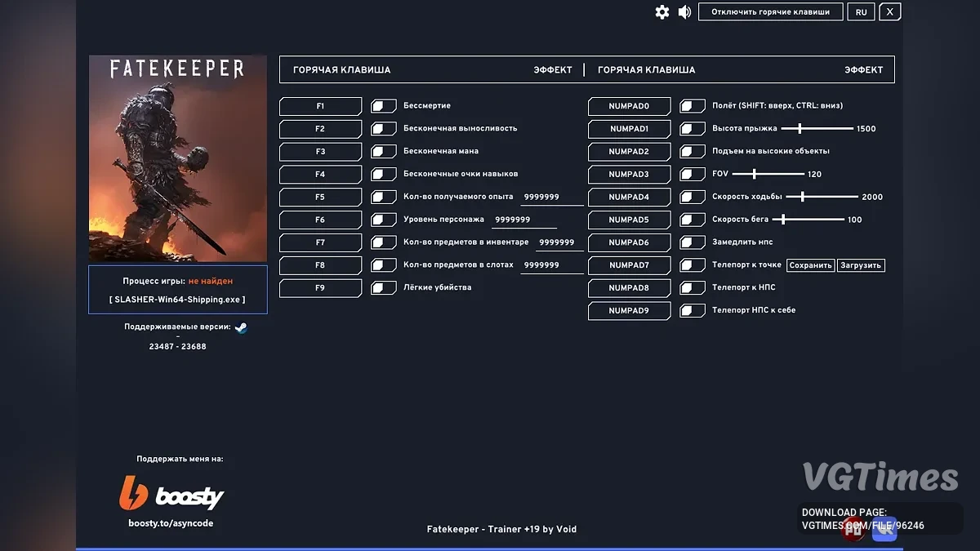Toggle Замедлить нпс switch
980x551 pixels.
[x=693, y=243]
